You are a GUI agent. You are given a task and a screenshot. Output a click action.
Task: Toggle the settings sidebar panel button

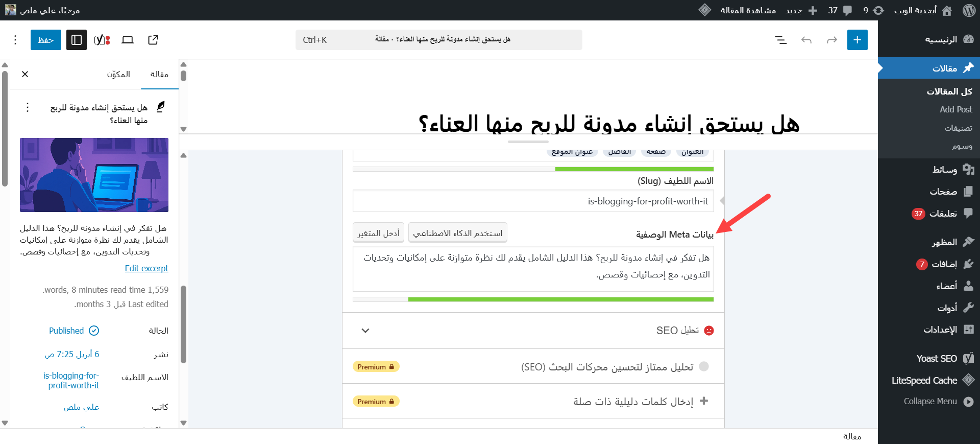77,40
